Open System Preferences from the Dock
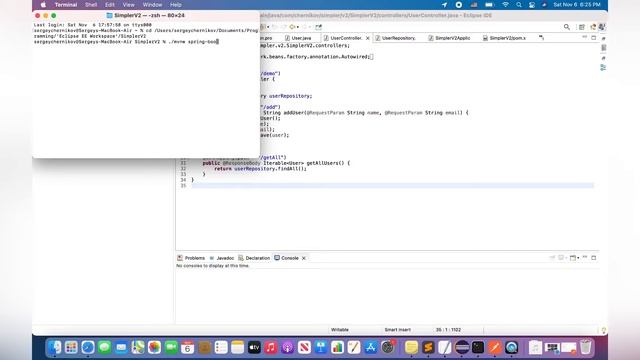This screenshot has width=640, height=360. (387, 347)
